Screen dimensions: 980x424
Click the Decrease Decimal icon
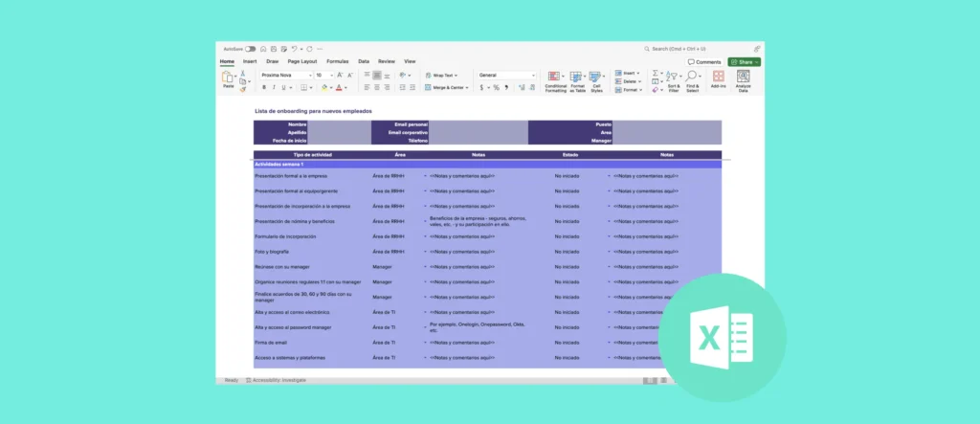(x=532, y=87)
